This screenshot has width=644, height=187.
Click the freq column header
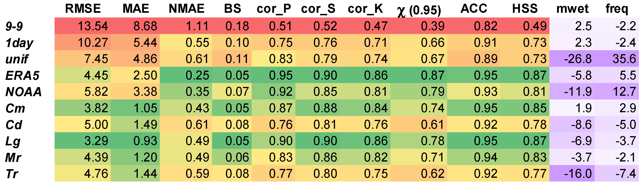(617, 9)
